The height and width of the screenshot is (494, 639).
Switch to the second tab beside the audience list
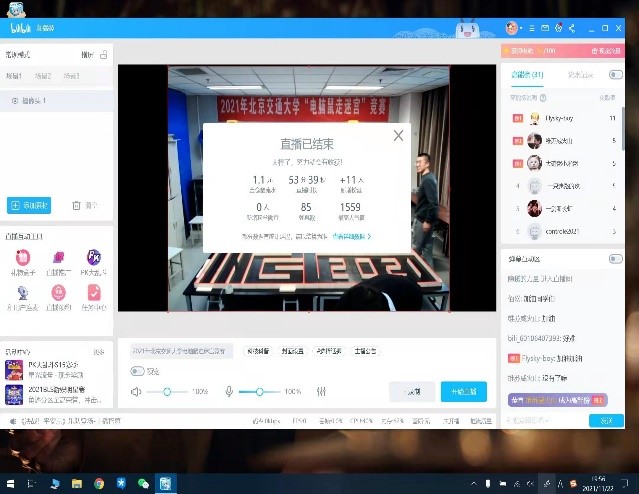(x=580, y=75)
